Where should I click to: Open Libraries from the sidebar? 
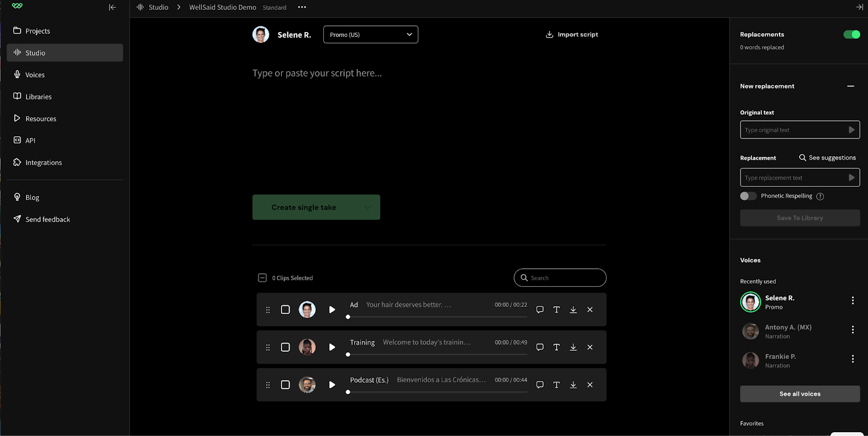(x=39, y=97)
